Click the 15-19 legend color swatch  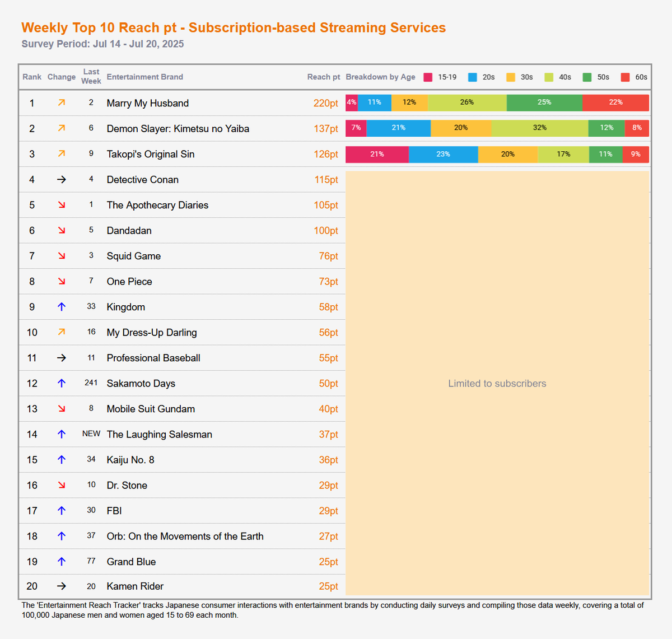coord(428,77)
